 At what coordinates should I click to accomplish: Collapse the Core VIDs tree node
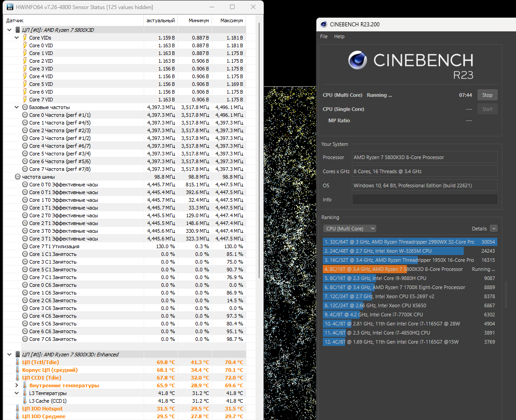pos(16,37)
